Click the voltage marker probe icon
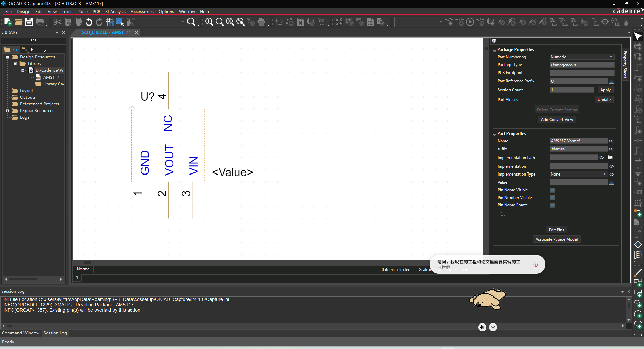The width and height of the screenshot is (644, 349). pos(501,22)
